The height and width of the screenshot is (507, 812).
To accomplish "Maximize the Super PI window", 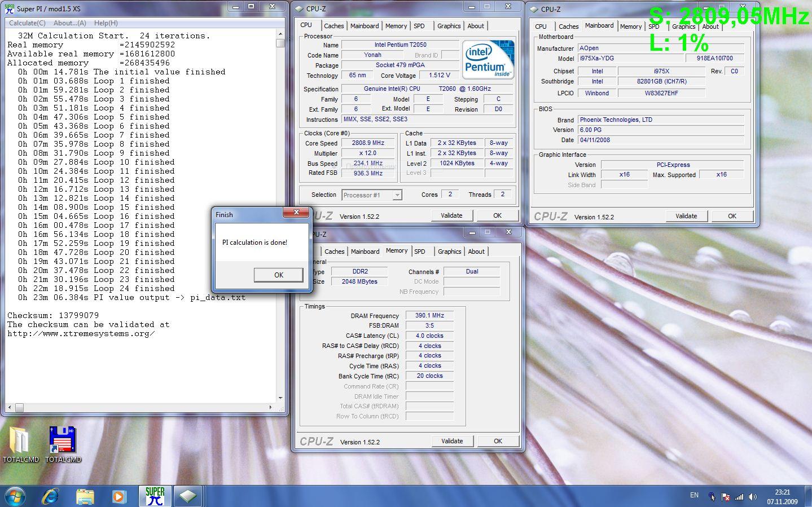I will (x=251, y=7).
